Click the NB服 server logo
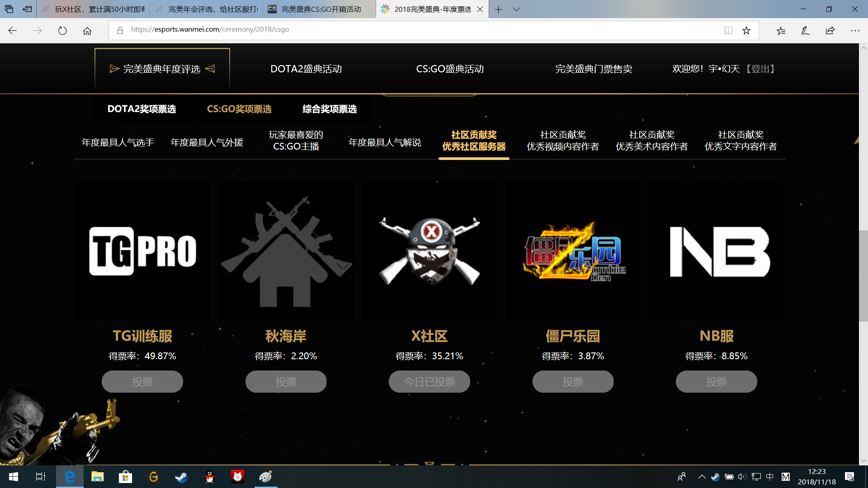 [716, 251]
